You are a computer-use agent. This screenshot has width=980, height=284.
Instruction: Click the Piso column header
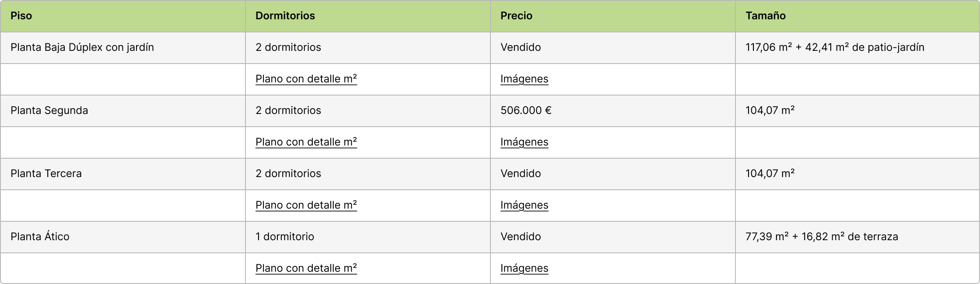pos(21,16)
